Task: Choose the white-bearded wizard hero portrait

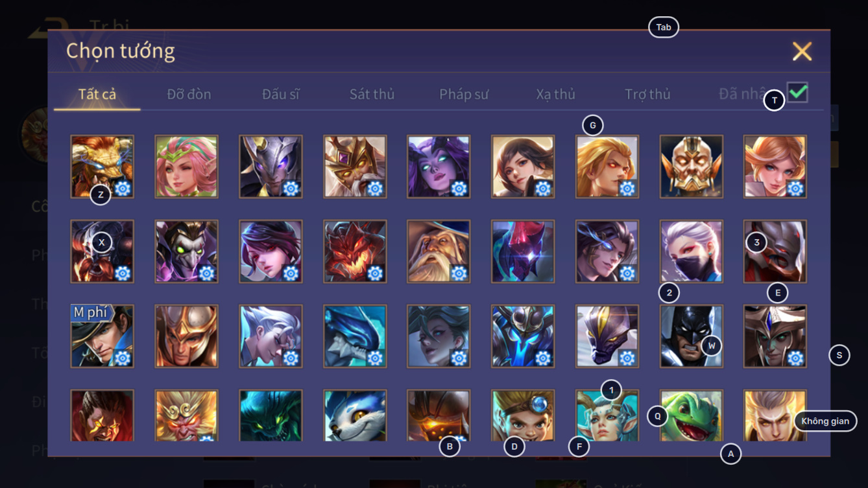Action: tap(439, 251)
